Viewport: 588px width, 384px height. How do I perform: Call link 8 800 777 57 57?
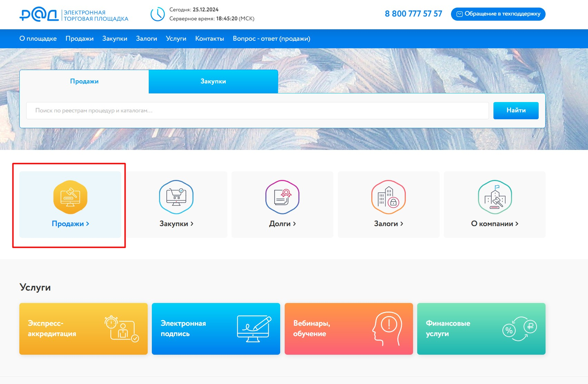pyautogui.click(x=413, y=14)
